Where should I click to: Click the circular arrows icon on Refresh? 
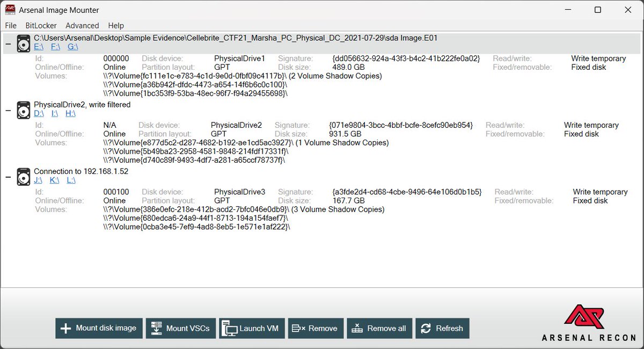click(426, 329)
